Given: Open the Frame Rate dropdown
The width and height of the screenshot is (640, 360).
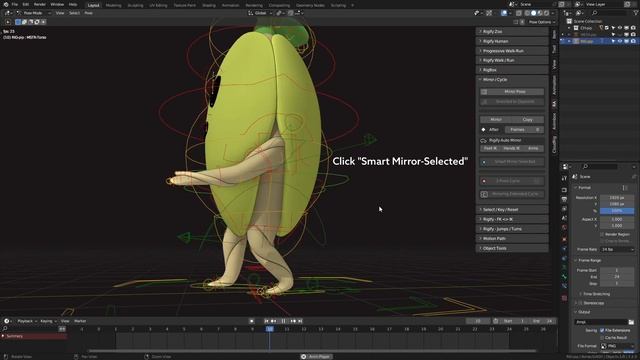Looking at the screenshot, I should 617,249.
